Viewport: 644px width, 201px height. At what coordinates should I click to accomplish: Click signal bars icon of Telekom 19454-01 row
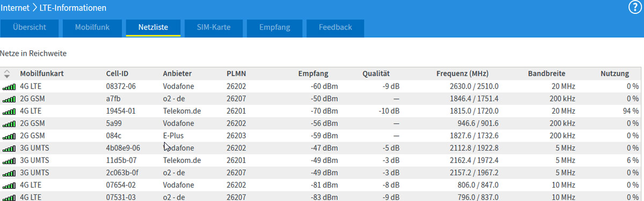click(9, 111)
